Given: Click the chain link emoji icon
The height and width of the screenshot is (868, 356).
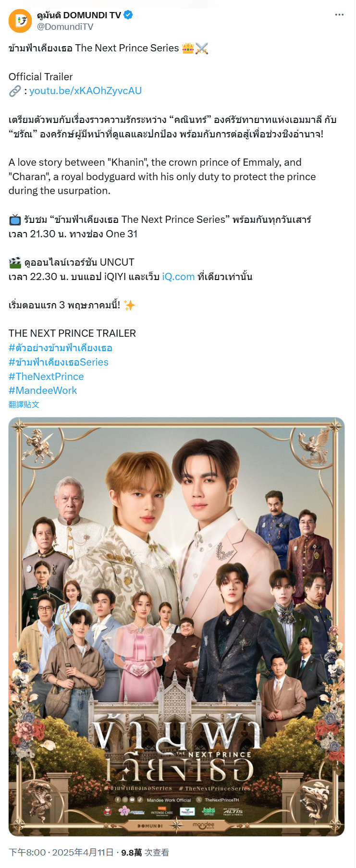Looking at the screenshot, I should tap(15, 91).
